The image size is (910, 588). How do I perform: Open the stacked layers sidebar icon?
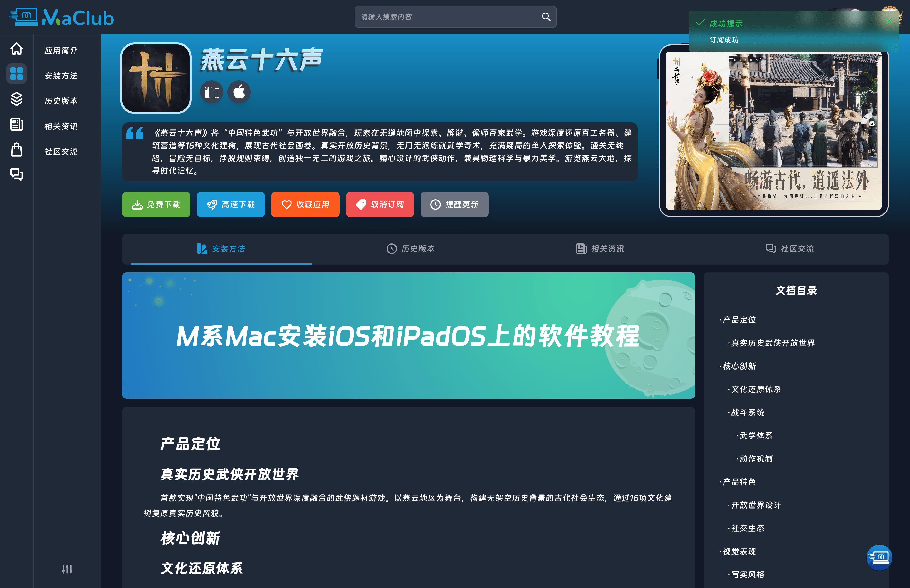point(16,99)
